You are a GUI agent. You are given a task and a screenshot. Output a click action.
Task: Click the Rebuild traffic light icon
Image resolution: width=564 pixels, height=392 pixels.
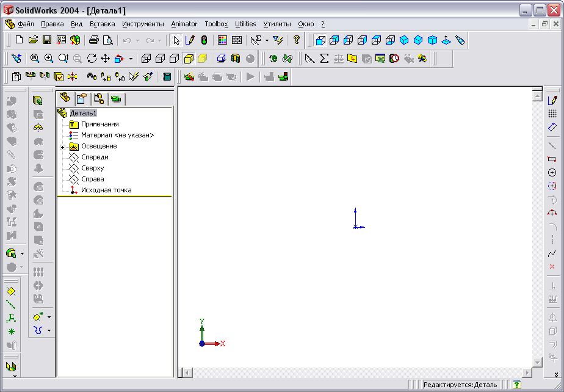(204, 40)
